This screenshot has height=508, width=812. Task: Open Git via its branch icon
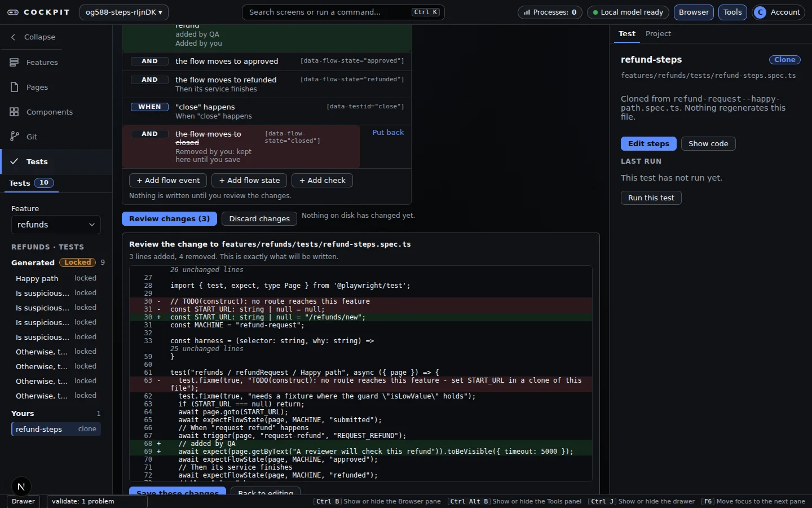(14, 137)
